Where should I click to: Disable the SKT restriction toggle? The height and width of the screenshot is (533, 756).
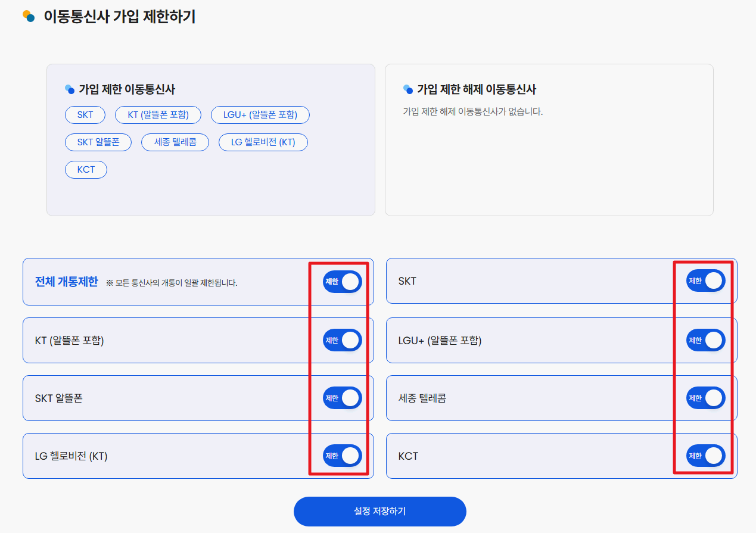pos(705,280)
